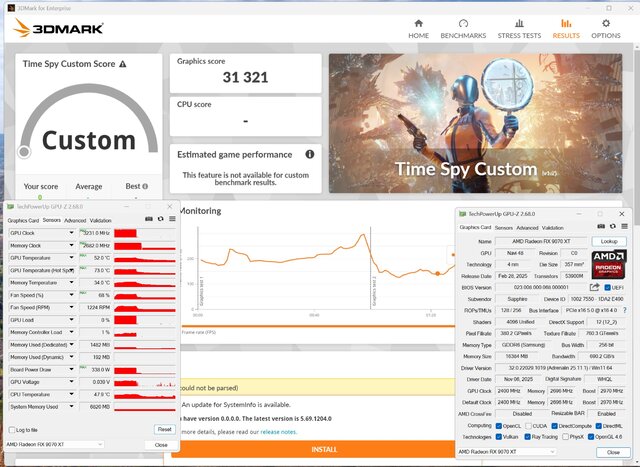
Task: Expand the Board Power Draw sensor dropdown
Action: pos(72,368)
